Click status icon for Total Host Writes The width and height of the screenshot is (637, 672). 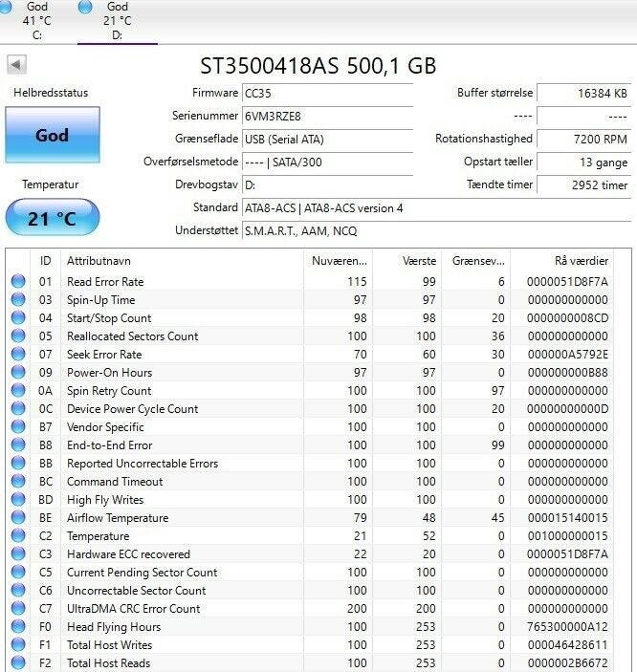[18, 644]
